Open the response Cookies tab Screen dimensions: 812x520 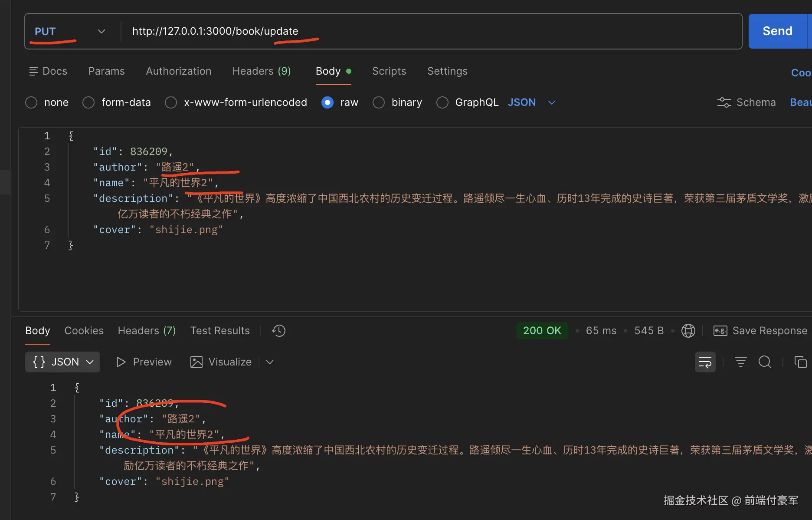coord(84,331)
